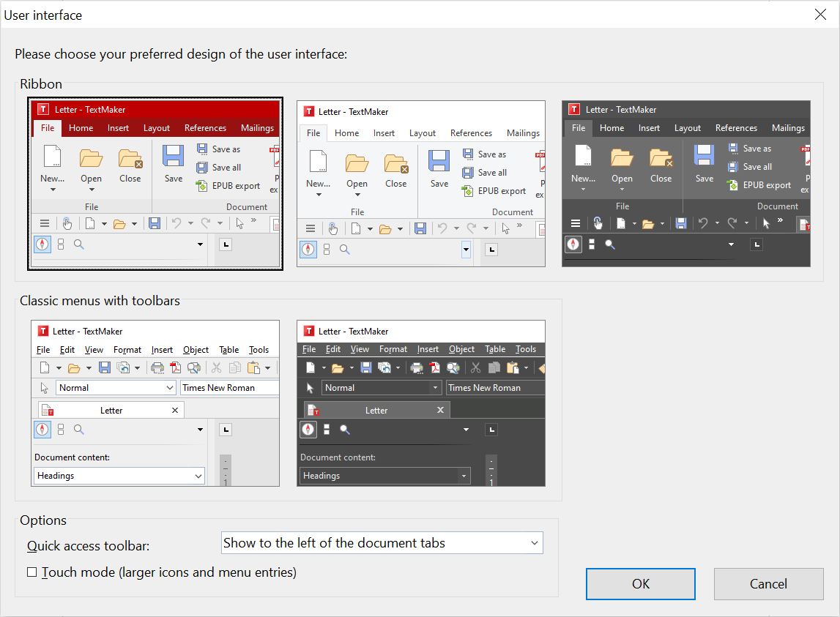840x617 pixels.
Task: Open Normal style dropdown in dark classic preview
Action: pos(436,388)
